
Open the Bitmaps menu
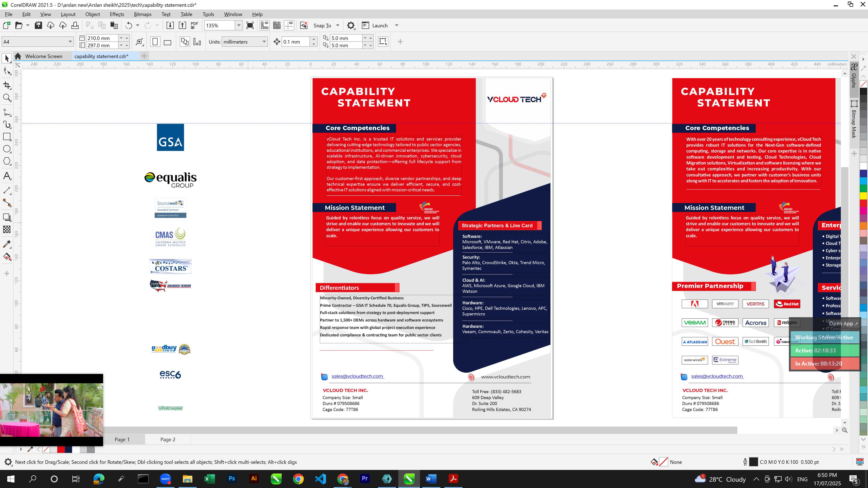click(143, 14)
